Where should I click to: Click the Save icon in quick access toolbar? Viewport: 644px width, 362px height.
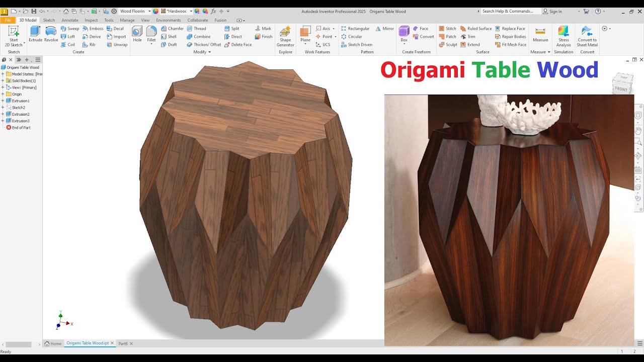point(33,11)
